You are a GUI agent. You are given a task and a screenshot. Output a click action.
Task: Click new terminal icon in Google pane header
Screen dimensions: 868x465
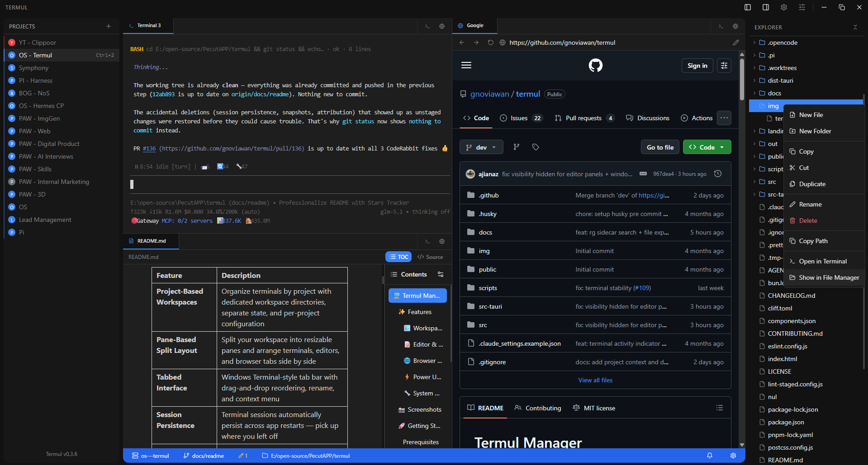(x=721, y=26)
